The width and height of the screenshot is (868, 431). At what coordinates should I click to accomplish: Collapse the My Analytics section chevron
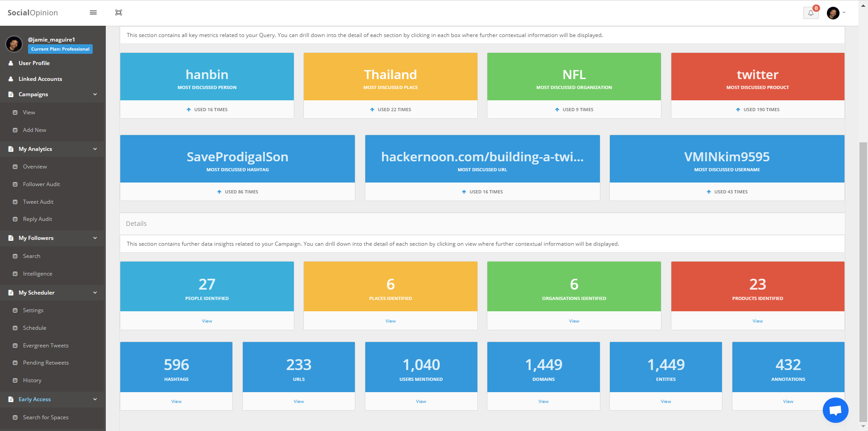(x=95, y=149)
